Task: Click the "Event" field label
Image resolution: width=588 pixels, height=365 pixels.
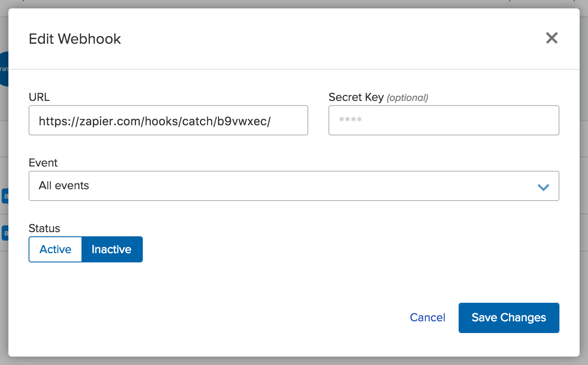Action: 43,163
